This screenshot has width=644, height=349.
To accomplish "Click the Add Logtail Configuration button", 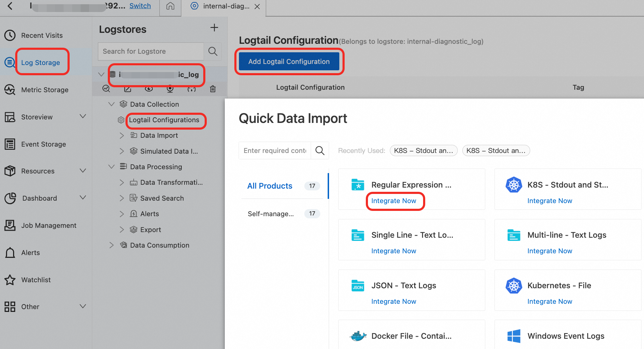I will tap(289, 61).
